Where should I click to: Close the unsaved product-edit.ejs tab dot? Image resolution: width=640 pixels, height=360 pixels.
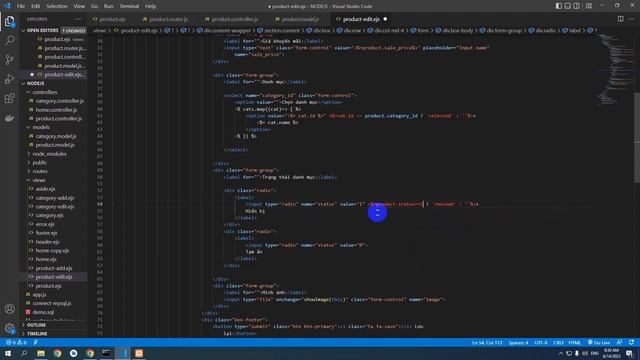385,19
